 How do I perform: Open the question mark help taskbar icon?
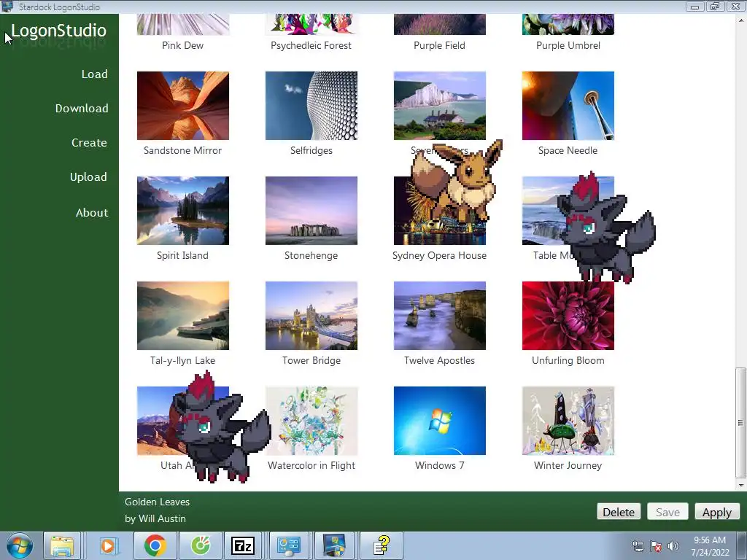coord(381,545)
